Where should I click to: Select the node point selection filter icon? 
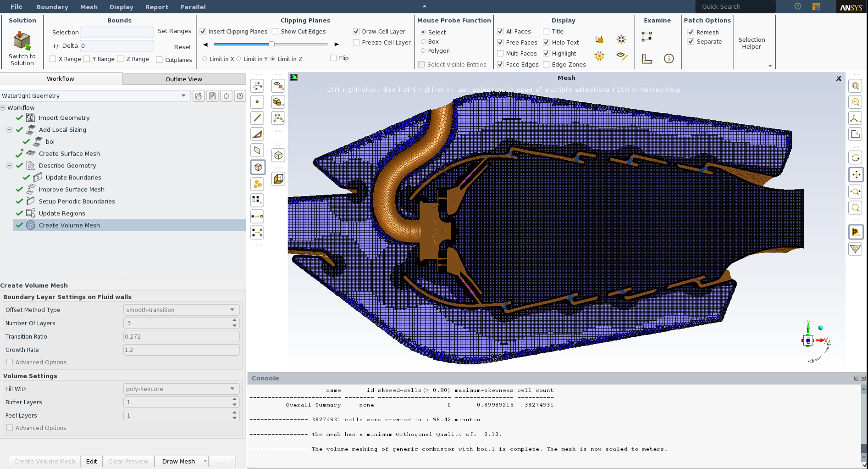pyautogui.click(x=257, y=102)
